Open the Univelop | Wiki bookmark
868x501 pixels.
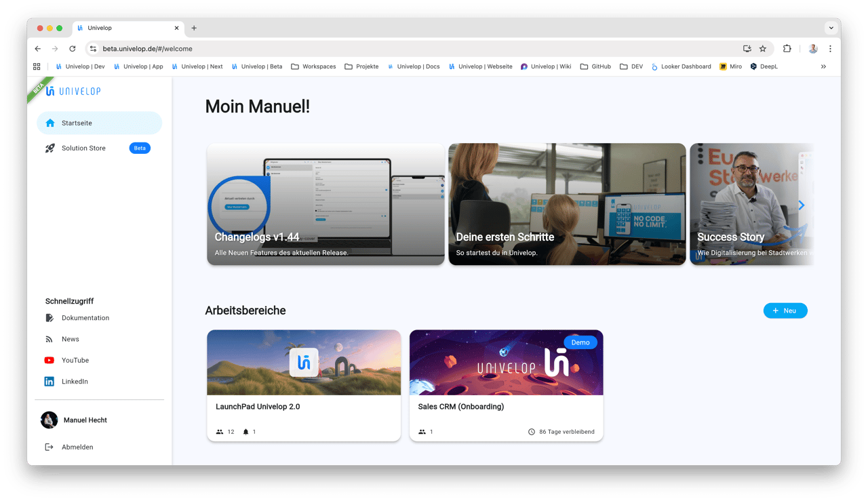pyautogui.click(x=545, y=66)
